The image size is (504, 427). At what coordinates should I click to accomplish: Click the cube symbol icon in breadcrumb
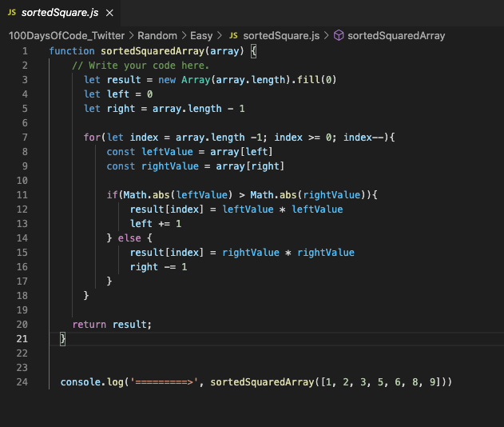(x=339, y=35)
